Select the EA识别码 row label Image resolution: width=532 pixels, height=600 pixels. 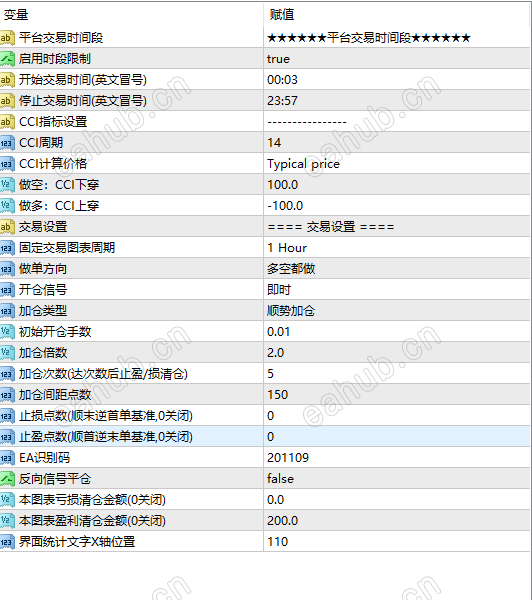point(44,458)
